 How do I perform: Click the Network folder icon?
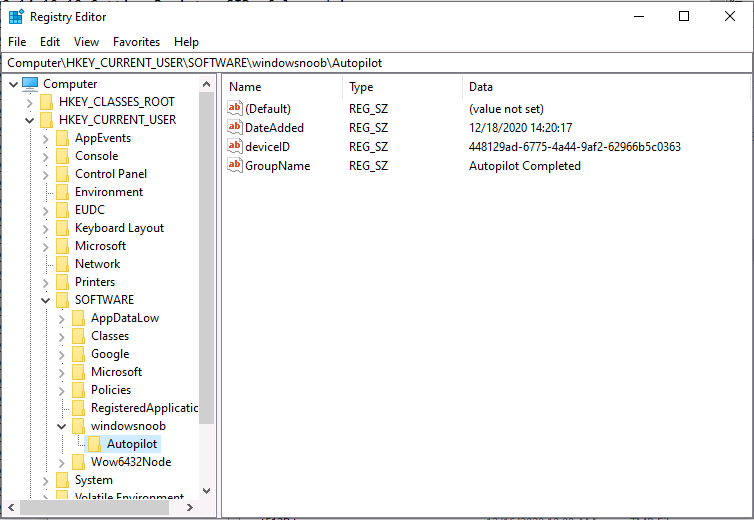coord(63,264)
